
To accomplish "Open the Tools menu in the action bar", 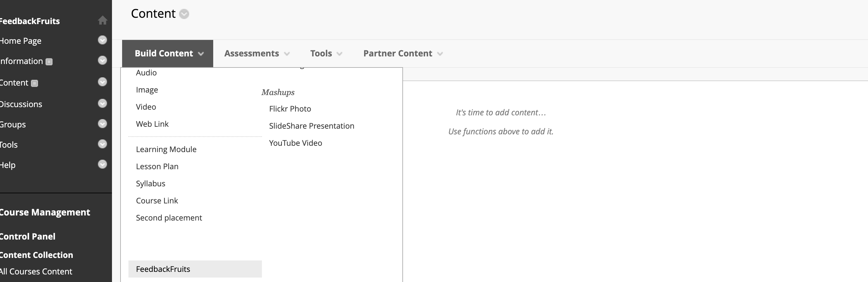I will pos(326,54).
